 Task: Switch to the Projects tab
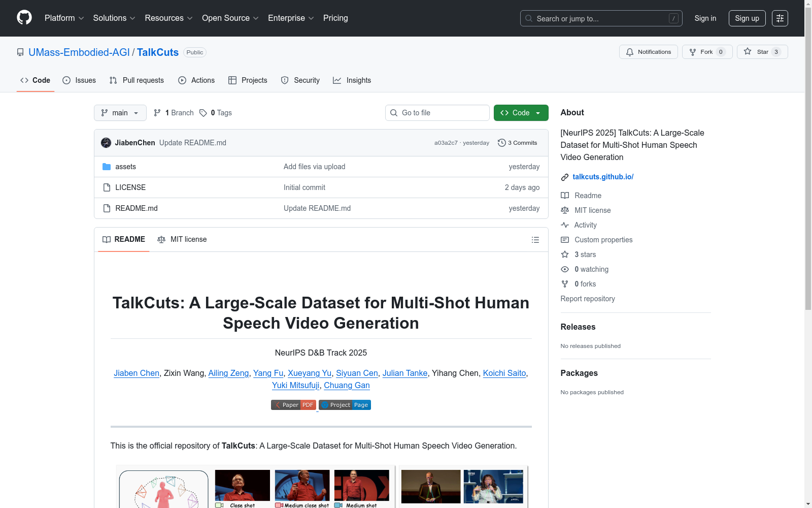248,80
